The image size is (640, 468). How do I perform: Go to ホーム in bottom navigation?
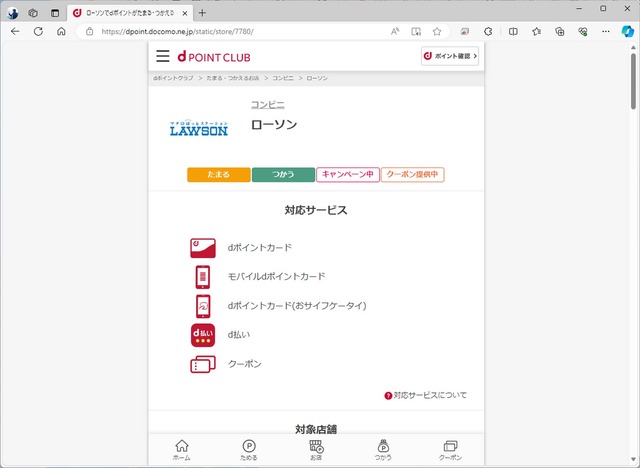(182, 450)
